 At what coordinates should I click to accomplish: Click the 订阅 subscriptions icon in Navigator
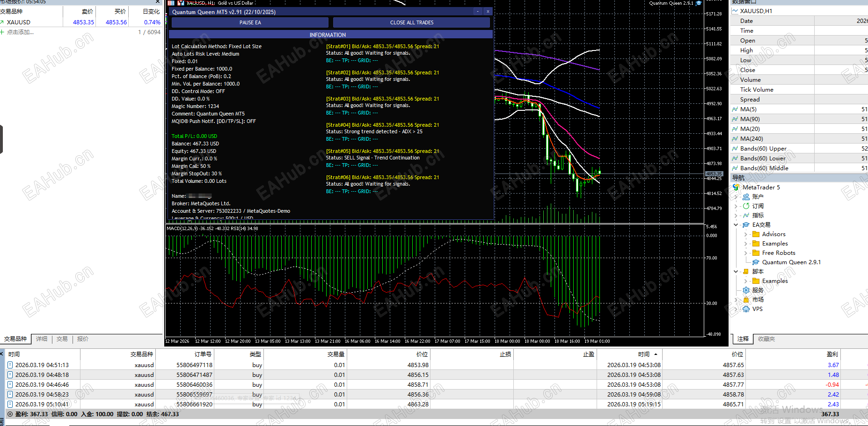click(x=746, y=206)
